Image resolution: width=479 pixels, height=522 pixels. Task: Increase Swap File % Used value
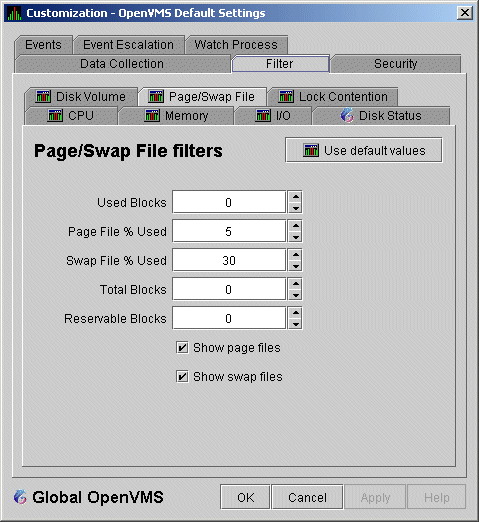click(x=296, y=254)
